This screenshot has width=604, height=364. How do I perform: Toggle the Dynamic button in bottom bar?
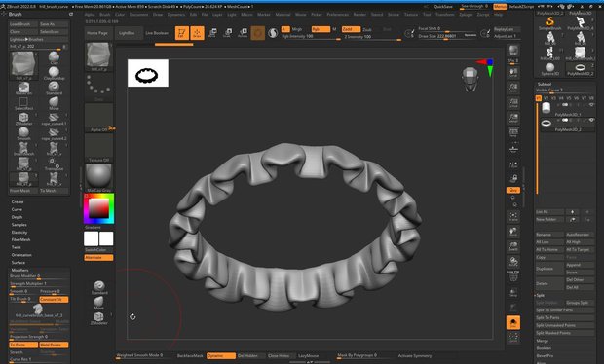221,356
